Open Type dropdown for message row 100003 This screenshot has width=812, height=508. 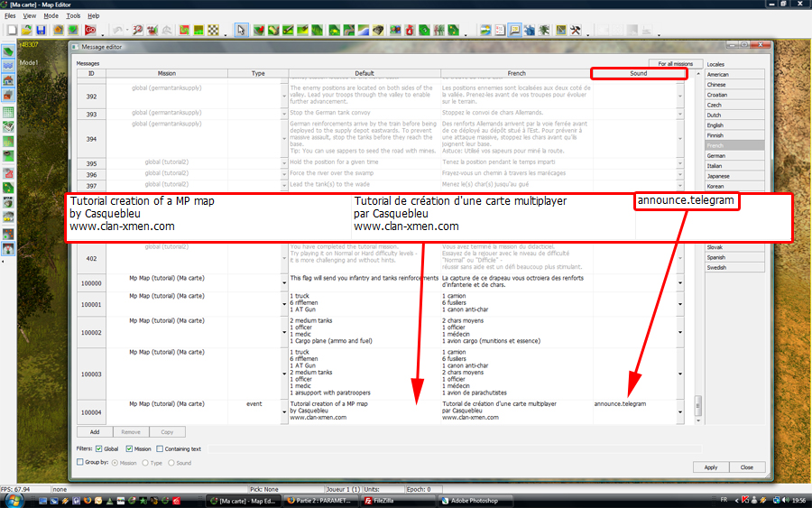(284, 374)
